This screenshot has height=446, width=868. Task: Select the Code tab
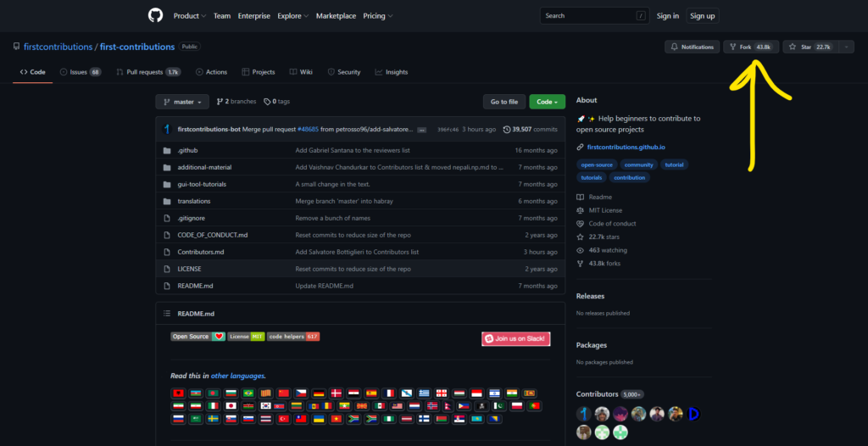coord(33,72)
